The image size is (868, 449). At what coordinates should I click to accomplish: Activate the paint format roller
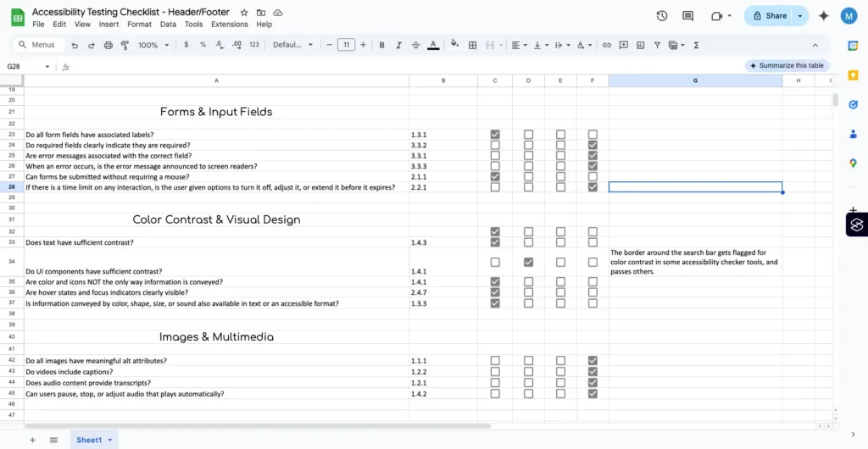125,46
